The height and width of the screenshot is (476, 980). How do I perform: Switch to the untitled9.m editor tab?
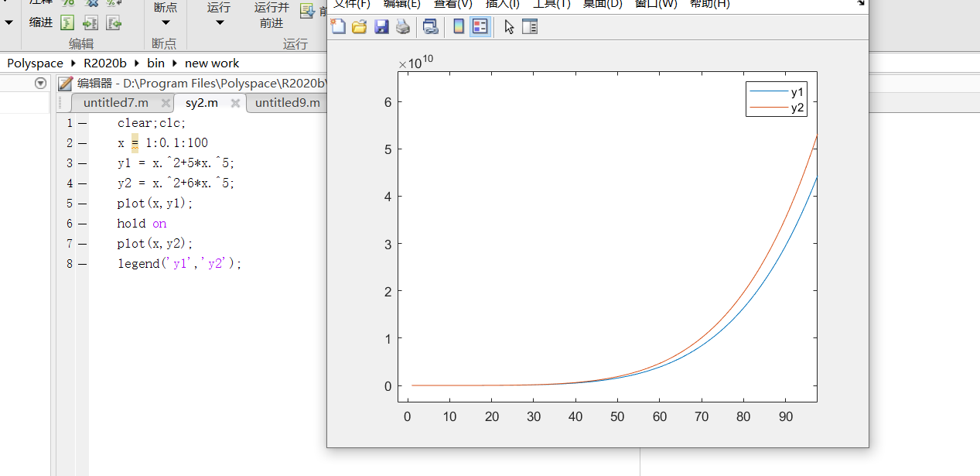pos(287,103)
